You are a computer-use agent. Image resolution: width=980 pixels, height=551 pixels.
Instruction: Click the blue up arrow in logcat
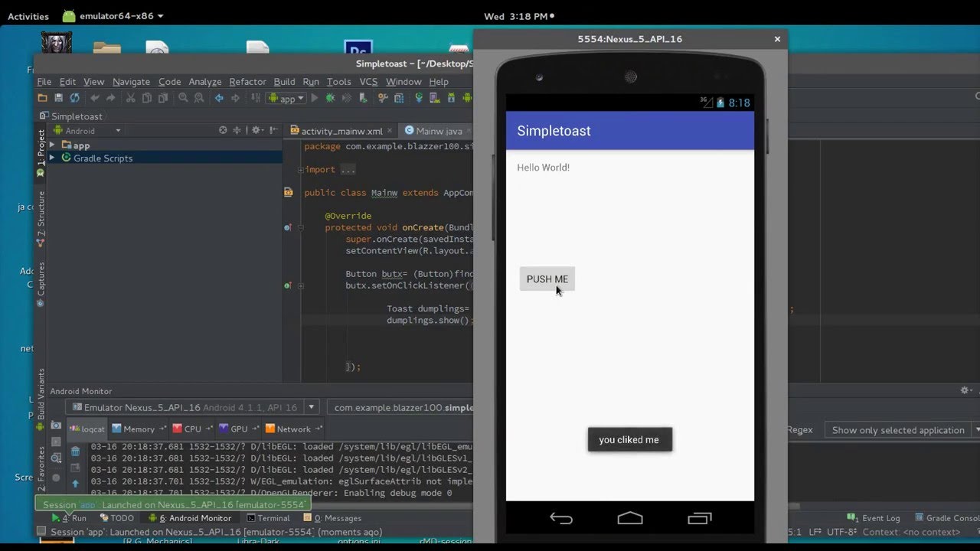[x=75, y=483]
